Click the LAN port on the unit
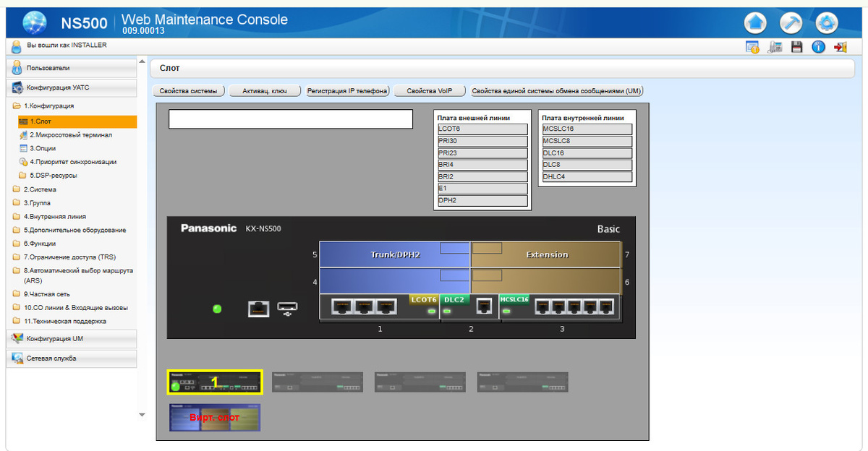The width and height of the screenshot is (868, 451). coord(258,309)
